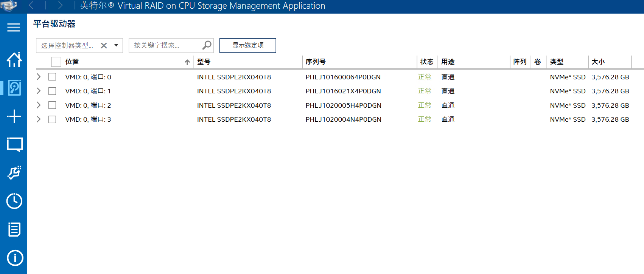
Task: Select serial number PHLJ1020005H4P0DGN
Action: [344, 105]
